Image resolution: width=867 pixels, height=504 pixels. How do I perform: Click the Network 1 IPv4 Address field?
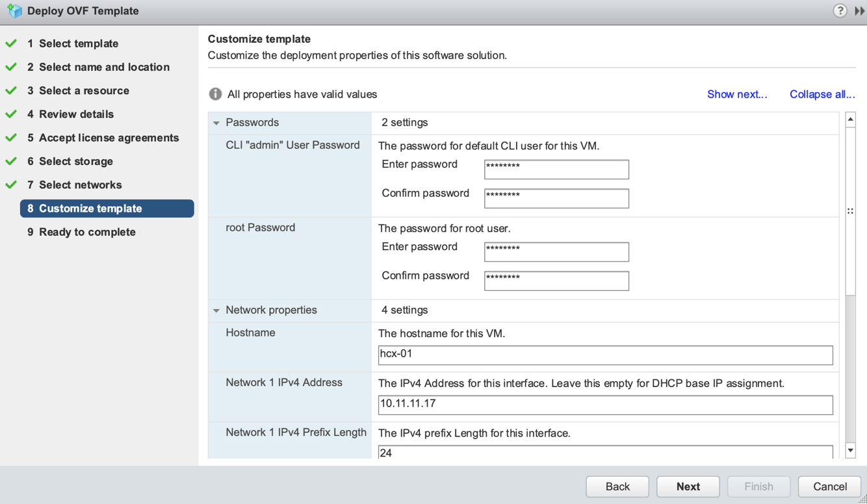(x=605, y=404)
